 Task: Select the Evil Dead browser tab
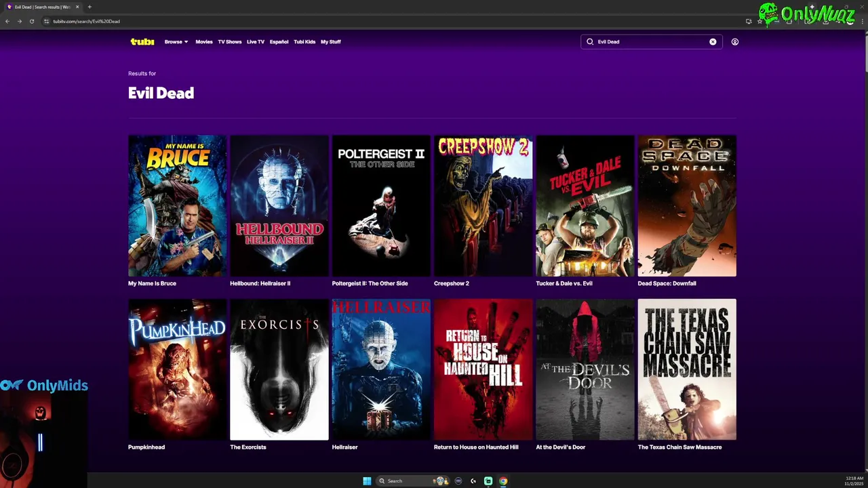[42, 7]
